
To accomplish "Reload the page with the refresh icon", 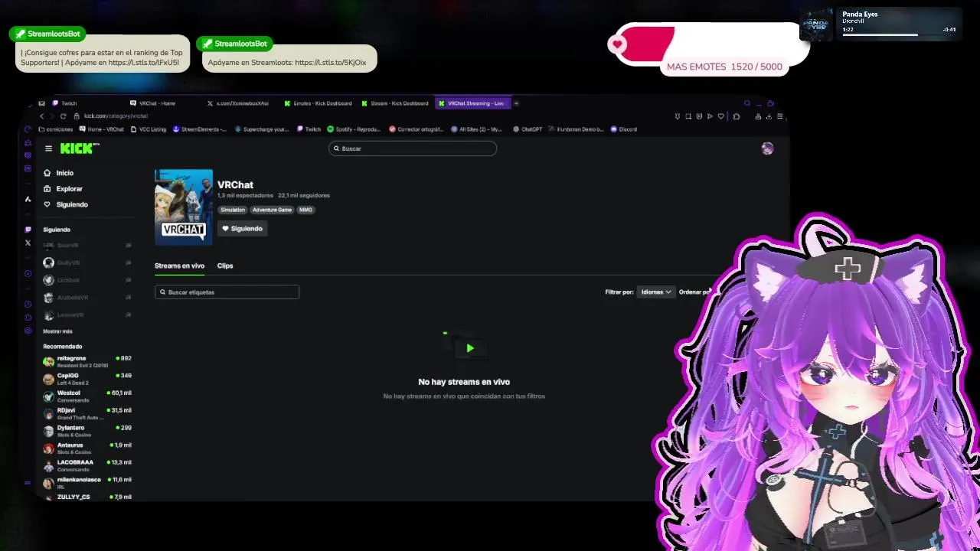I will (63, 116).
